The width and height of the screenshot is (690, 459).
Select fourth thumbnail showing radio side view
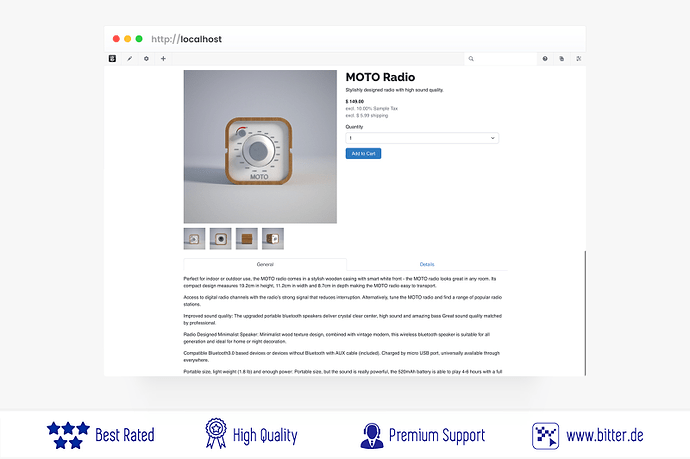coord(273,239)
